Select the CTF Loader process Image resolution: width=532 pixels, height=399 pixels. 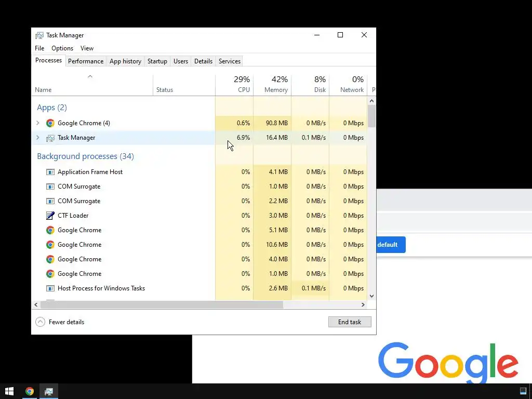click(x=199, y=216)
